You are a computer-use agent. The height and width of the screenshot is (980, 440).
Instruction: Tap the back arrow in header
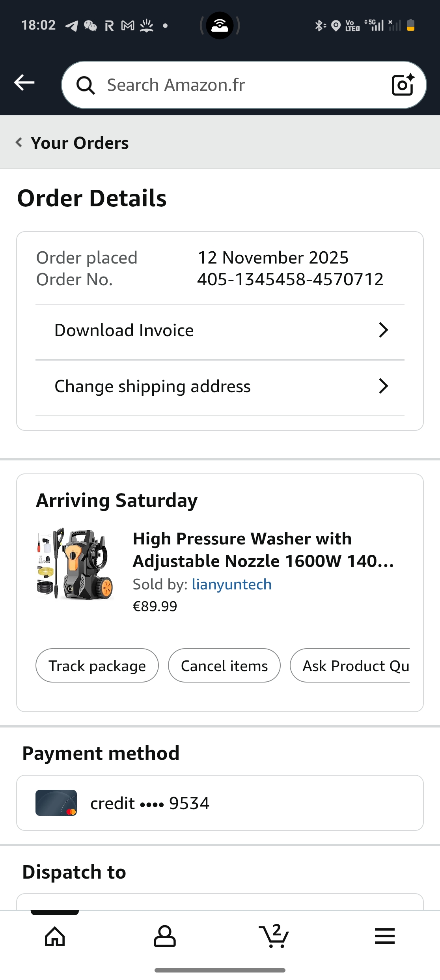pyautogui.click(x=24, y=83)
